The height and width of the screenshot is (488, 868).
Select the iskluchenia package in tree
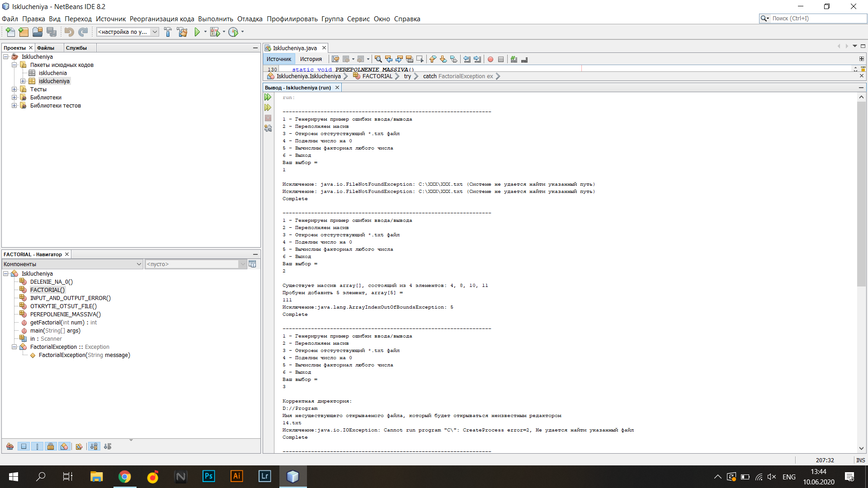(53, 73)
